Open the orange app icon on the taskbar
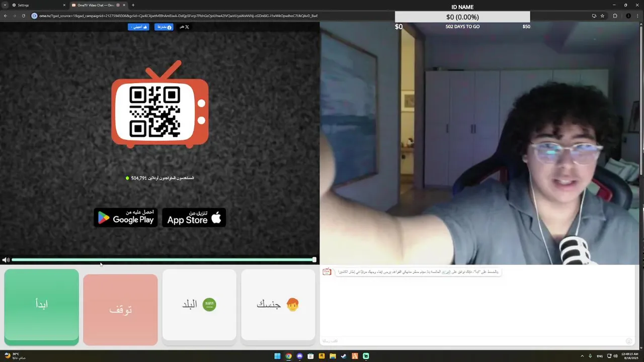Screen dimensions: 644x362 [x=355, y=356]
